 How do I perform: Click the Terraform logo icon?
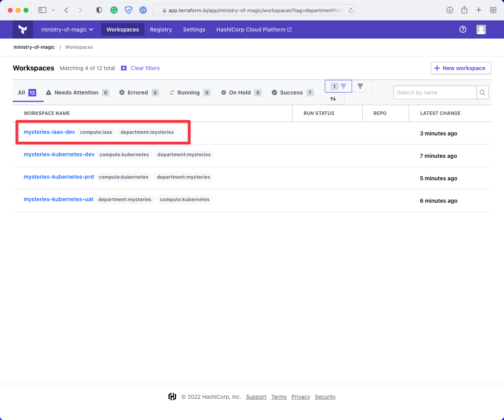pos(23,30)
